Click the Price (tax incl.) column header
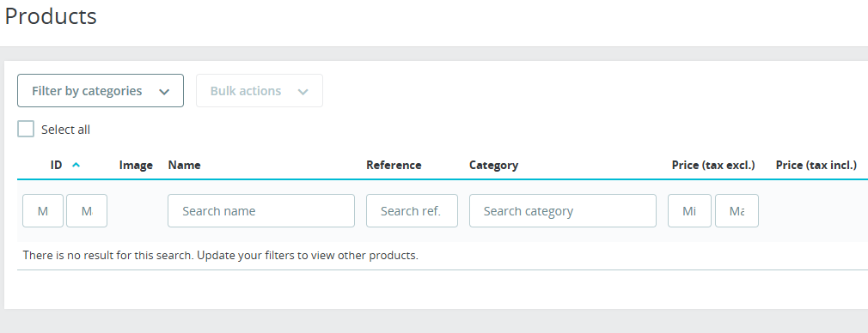 (816, 165)
